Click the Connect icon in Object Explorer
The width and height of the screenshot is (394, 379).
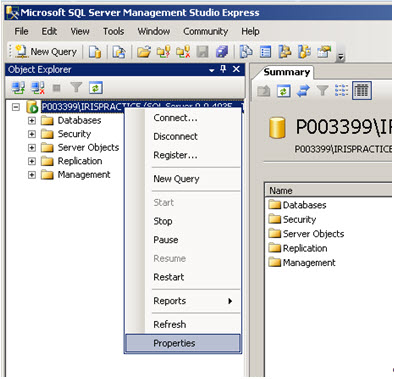(x=18, y=88)
